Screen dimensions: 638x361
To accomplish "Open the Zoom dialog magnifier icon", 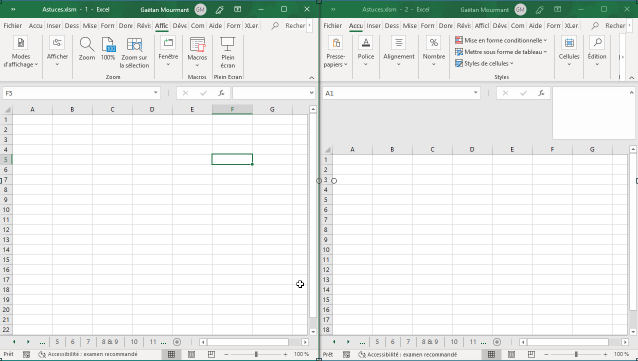I will (87, 49).
